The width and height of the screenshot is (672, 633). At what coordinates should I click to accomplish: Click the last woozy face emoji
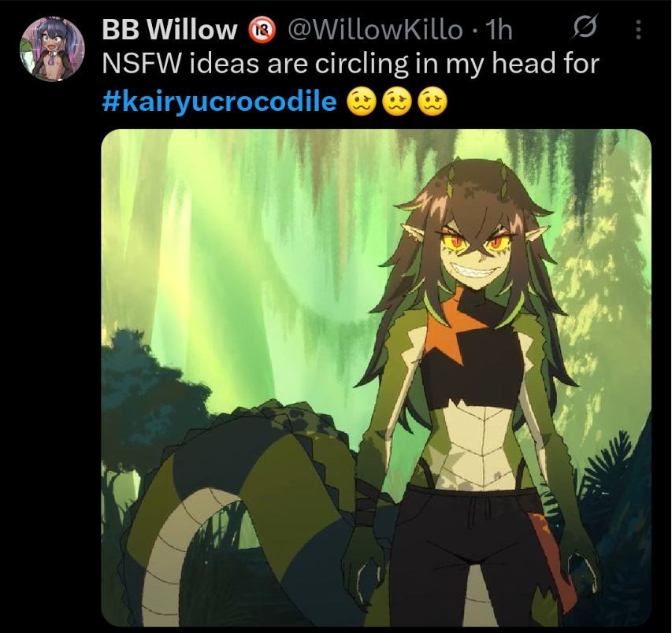pyautogui.click(x=432, y=102)
